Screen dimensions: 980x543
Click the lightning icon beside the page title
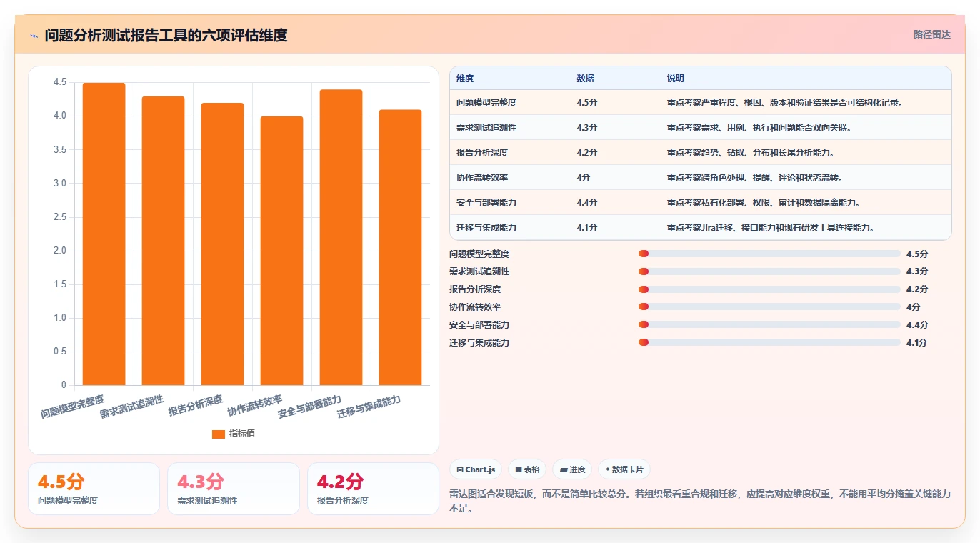click(x=34, y=36)
